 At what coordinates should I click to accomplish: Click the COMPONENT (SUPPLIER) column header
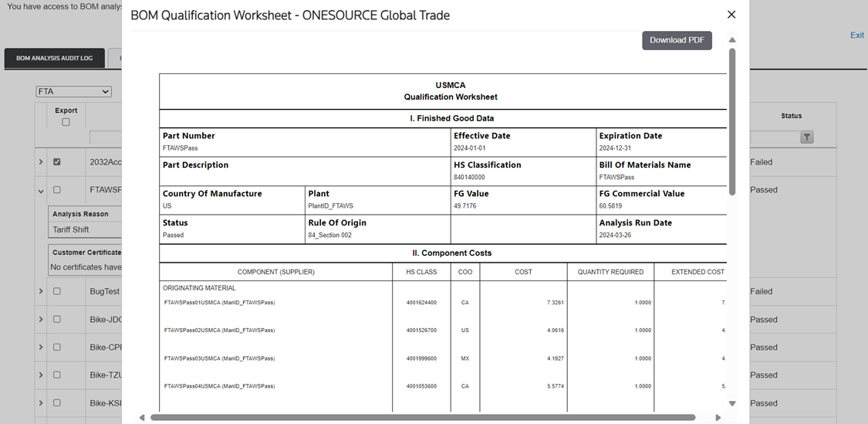point(276,272)
